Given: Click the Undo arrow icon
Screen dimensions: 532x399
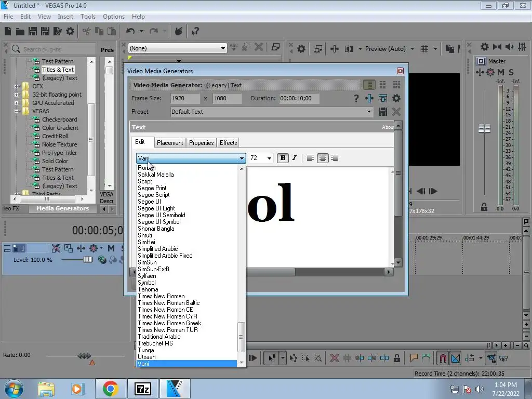Looking at the screenshot, I should point(130,31).
